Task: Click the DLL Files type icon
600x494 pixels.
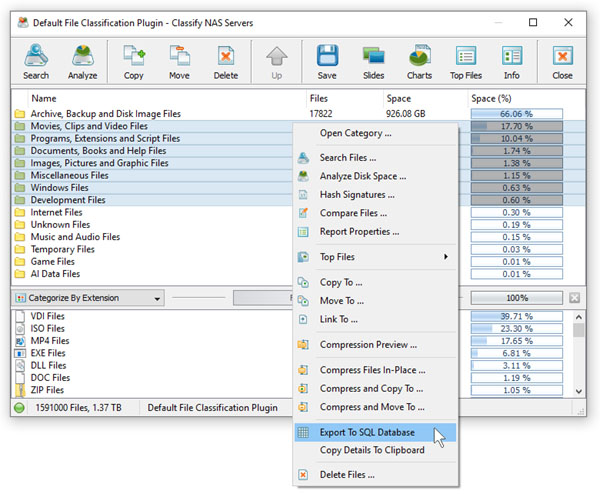Action: pos(20,365)
